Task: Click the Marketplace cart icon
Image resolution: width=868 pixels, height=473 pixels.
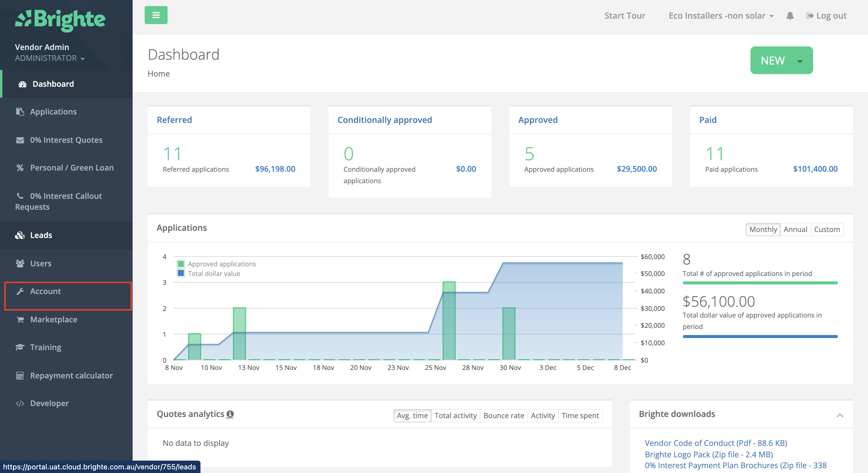Action: pyautogui.click(x=20, y=320)
